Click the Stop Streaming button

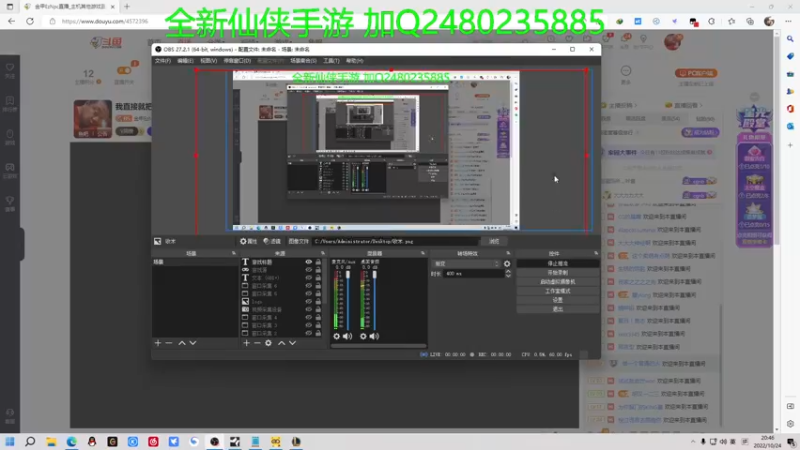[x=558, y=264]
